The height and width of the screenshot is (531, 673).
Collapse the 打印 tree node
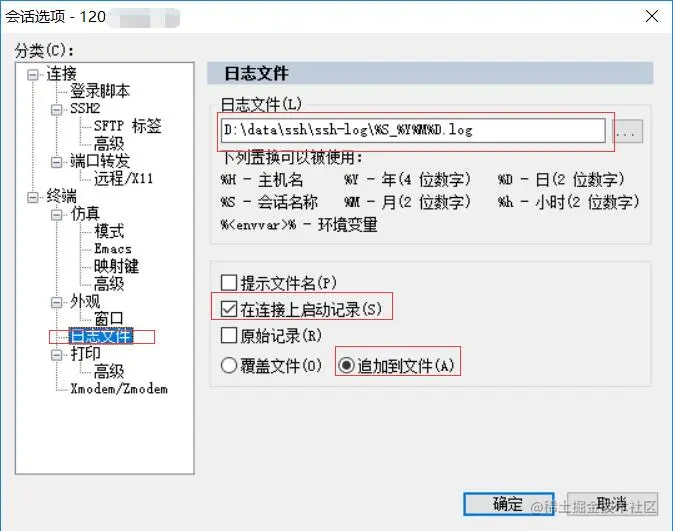[57, 355]
